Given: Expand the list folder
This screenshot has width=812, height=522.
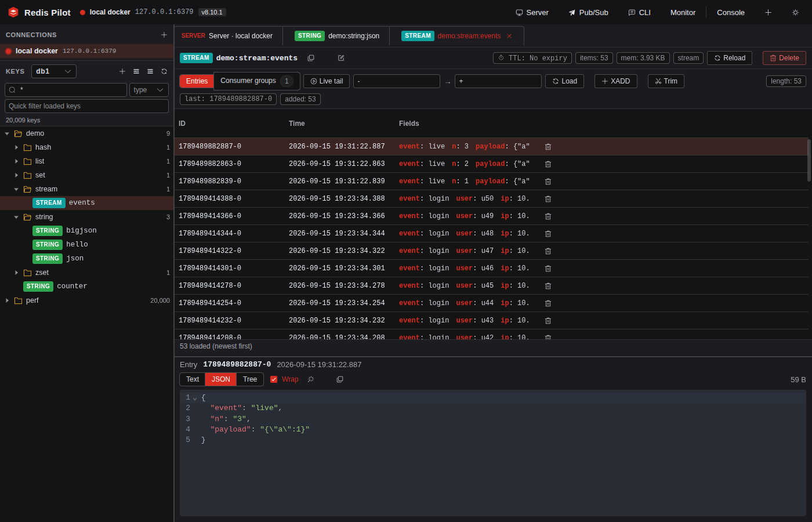Looking at the screenshot, I should coord(16,161).
